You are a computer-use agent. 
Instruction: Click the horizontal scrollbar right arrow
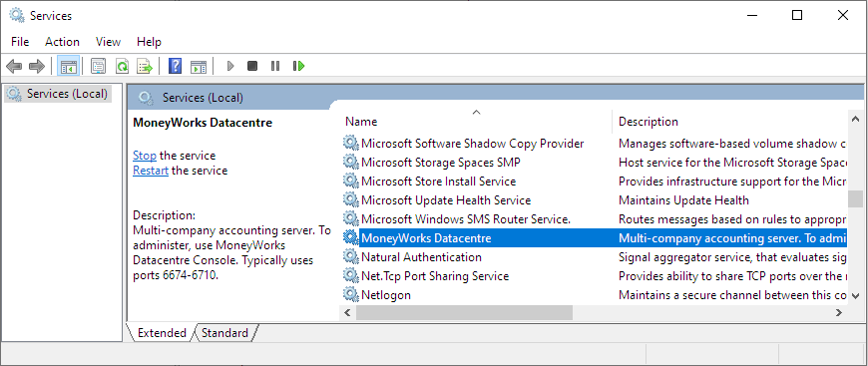839,313
